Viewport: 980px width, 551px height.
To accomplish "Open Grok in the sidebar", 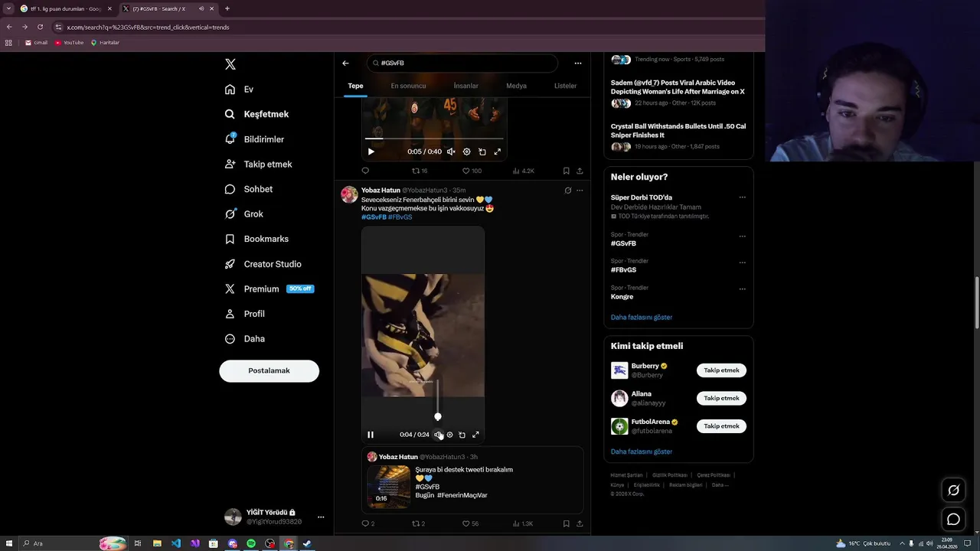I will 243,214.
